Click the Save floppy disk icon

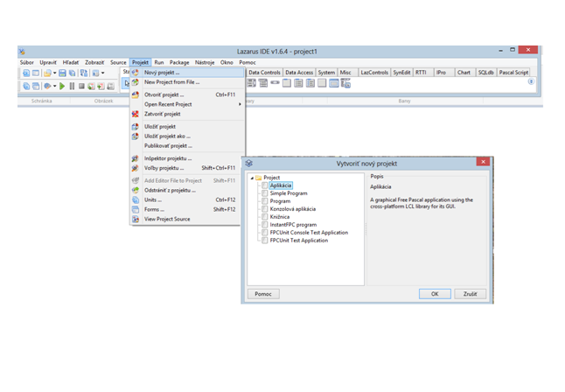click(x=62, y=73)
